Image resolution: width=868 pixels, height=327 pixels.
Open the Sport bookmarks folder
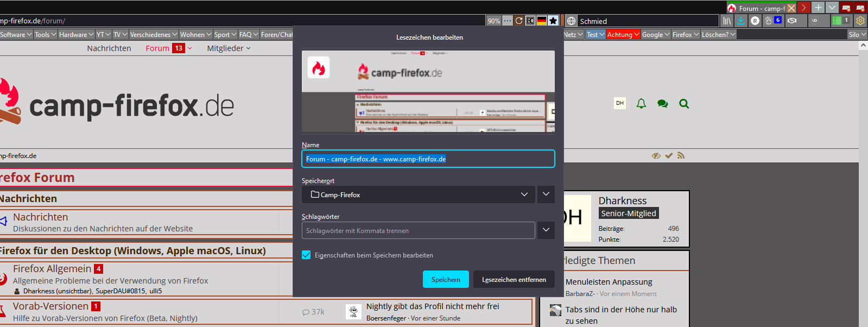225,34
